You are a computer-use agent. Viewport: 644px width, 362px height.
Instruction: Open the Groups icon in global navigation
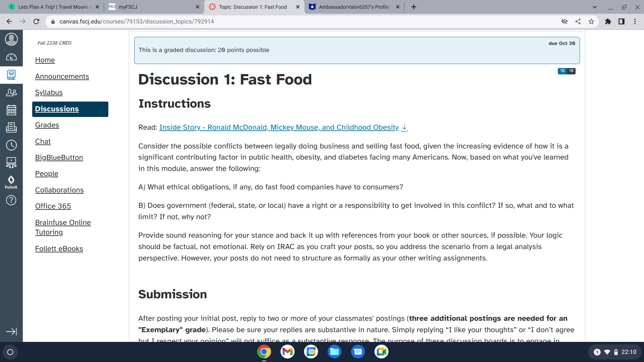[11, 93]
